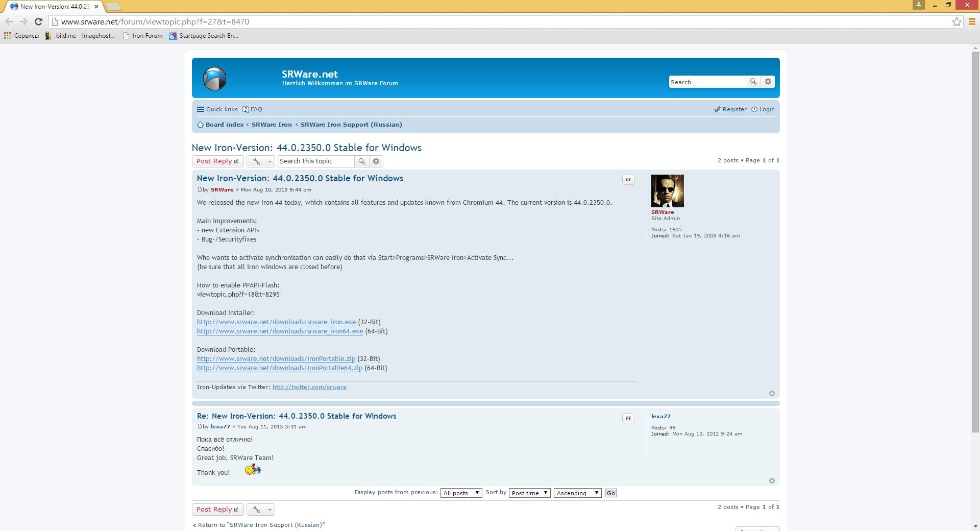980x531 pixels.
Task: Quote the SRWare post
Action: tap(628, 180)
